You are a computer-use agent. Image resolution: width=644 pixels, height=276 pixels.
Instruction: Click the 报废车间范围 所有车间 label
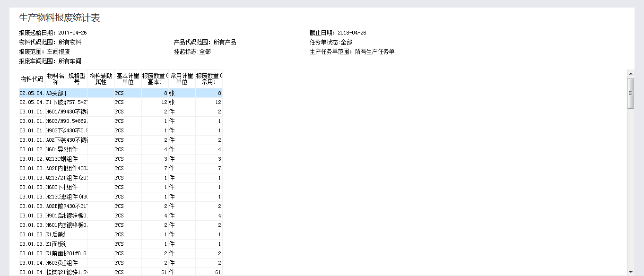pos(50,61)
